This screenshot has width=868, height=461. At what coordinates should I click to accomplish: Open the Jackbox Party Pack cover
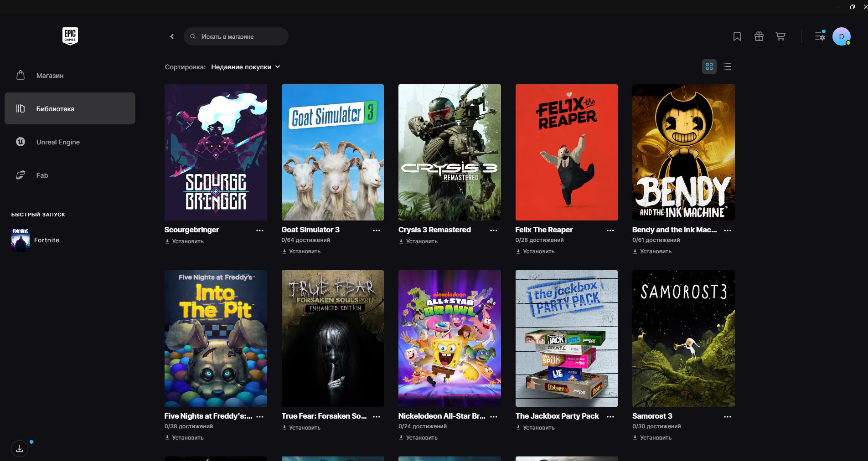pos(567,338)
